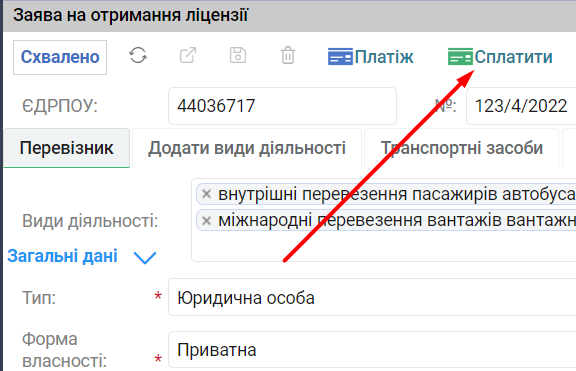Click the blue Платіж card icon
The width and height of the screenshot is (576, 371).
point(340,57)
